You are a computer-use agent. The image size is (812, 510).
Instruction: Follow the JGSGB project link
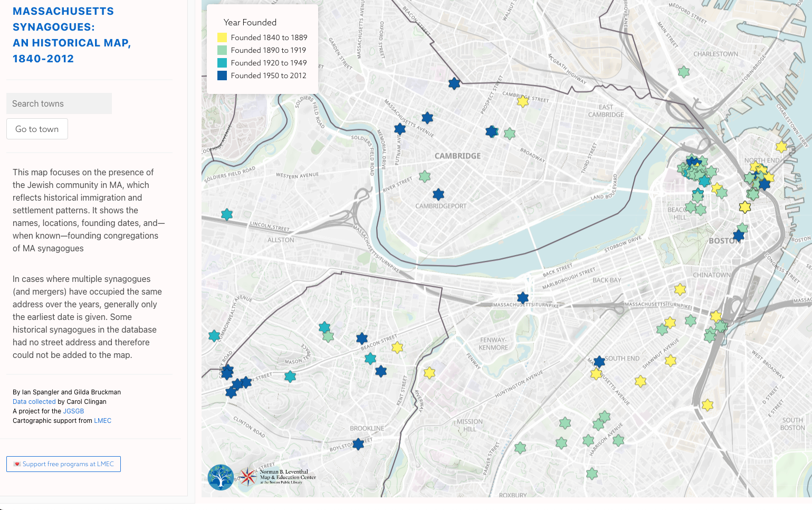coord(73,411)
